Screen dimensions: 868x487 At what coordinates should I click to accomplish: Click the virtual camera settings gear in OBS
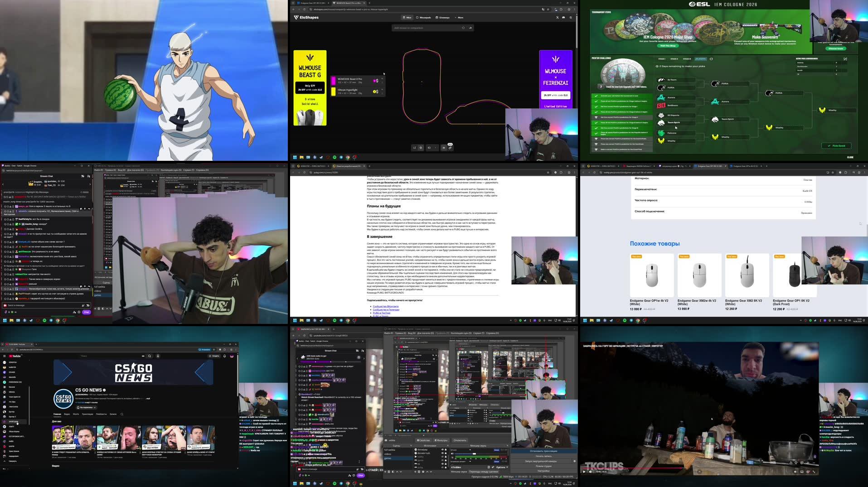[574, 461]
